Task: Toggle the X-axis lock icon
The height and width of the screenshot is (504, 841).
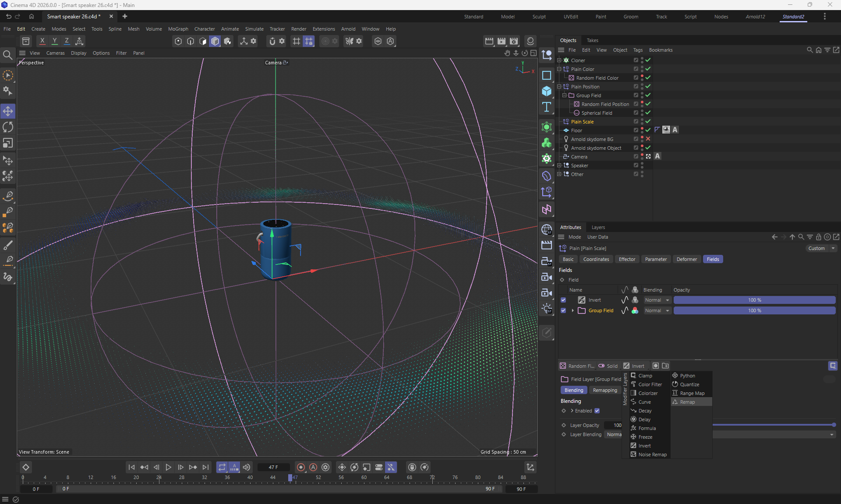Action: click(x=42, y=41)
